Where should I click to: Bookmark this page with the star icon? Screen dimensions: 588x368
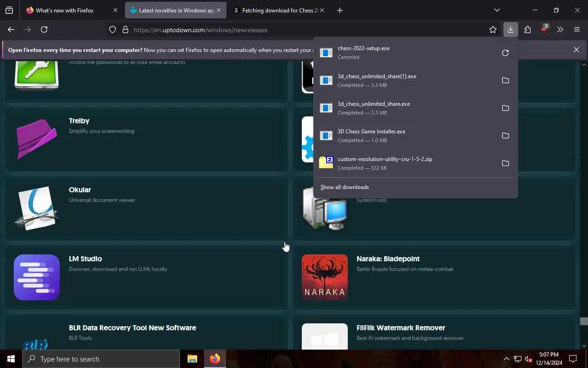pyautogui.click(x=493, y=29)
